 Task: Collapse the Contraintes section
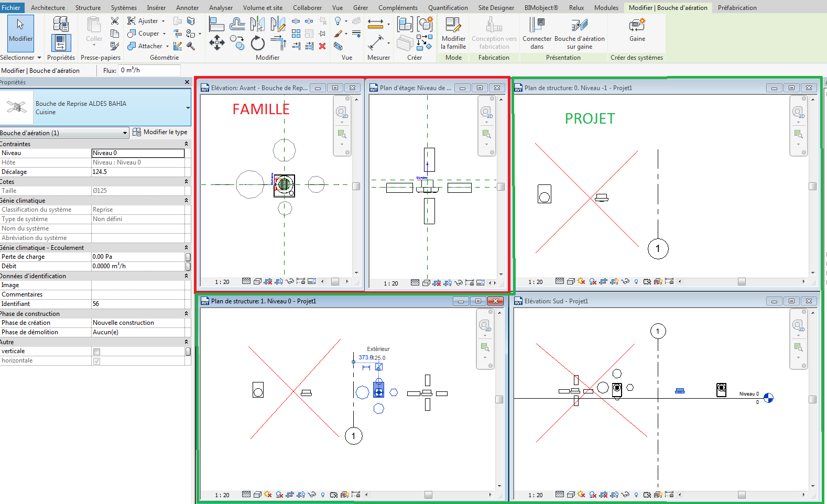pos(186,144)
